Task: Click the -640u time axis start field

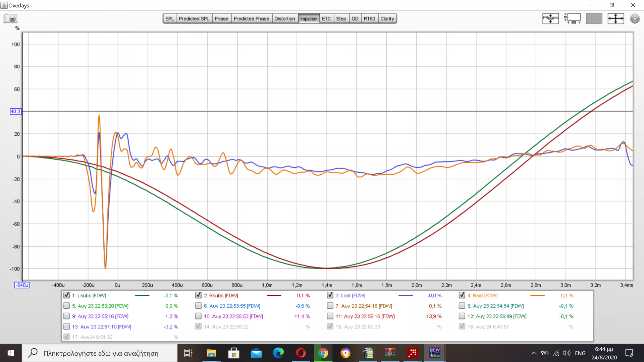Action: [22, 285]
